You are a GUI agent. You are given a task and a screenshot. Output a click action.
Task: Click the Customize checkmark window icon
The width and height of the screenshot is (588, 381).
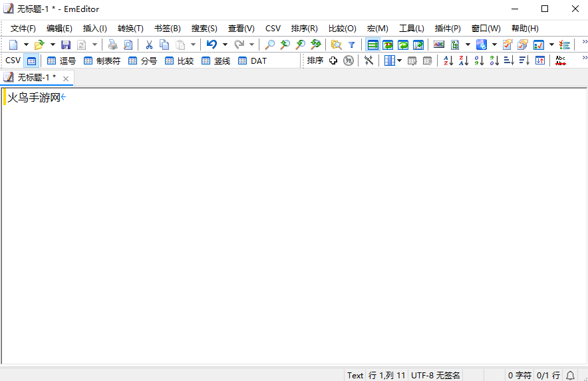(539, 45)
